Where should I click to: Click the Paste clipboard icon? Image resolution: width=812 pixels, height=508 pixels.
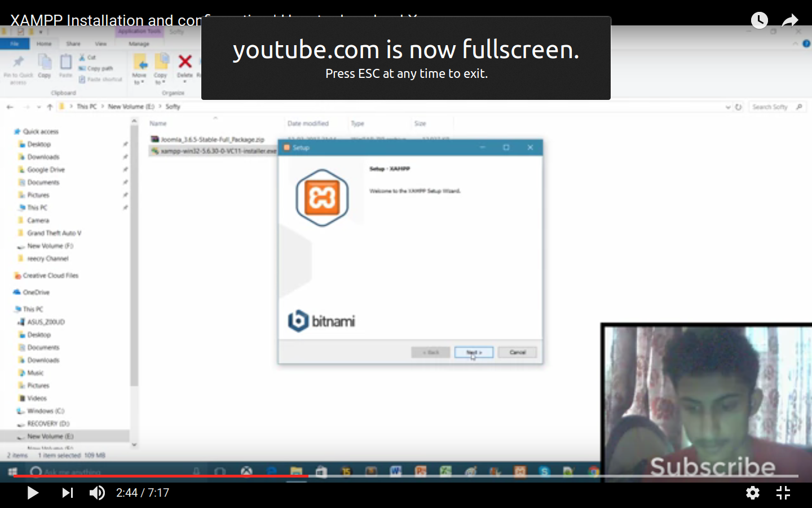[66, 66]
